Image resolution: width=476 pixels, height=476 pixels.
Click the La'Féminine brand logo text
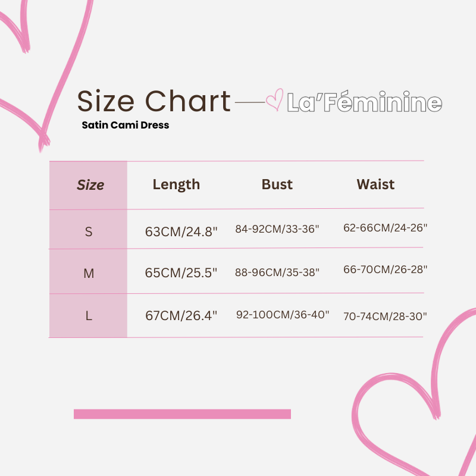(x=364, y=102)
